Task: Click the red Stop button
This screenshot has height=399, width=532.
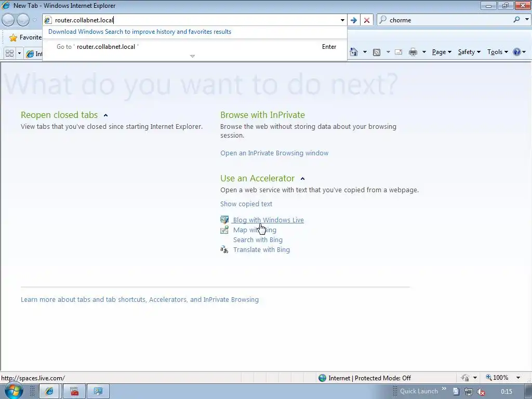Action: click(367, 20)
